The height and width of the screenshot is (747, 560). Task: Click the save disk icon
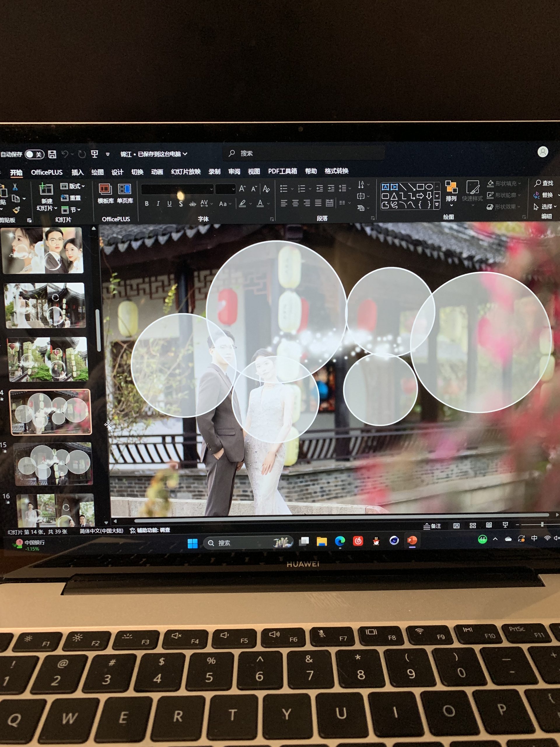52,154
